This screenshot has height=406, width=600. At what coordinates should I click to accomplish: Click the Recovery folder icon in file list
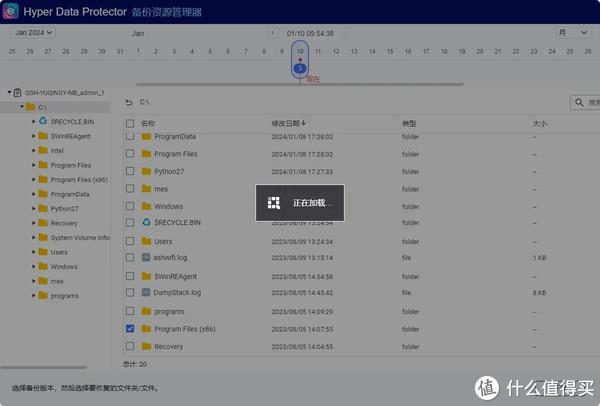[146, 346]
